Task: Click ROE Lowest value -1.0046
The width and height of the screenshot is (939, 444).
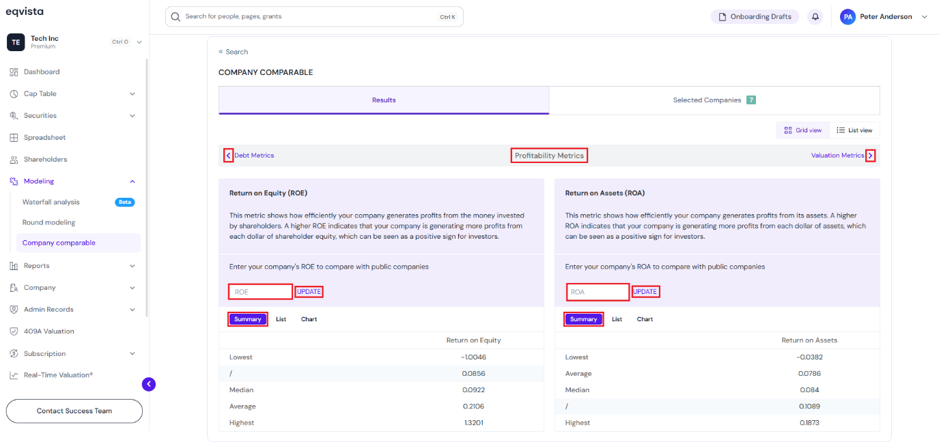Action: click(x=474, y=357)
